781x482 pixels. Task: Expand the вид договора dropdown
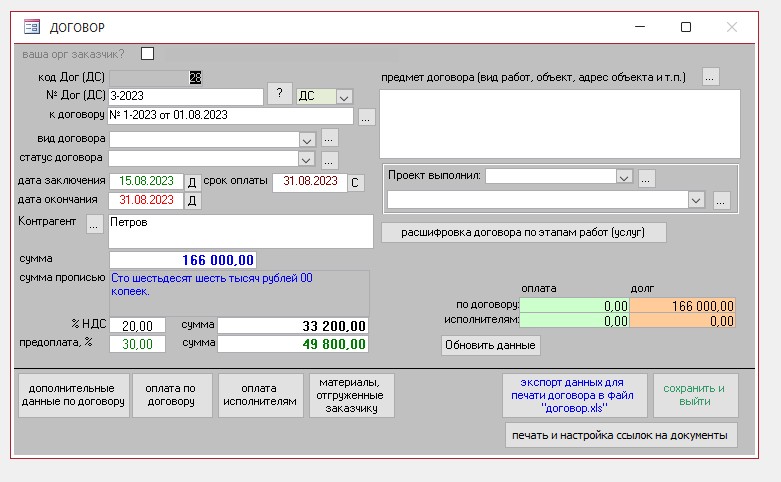coord(307,139)
